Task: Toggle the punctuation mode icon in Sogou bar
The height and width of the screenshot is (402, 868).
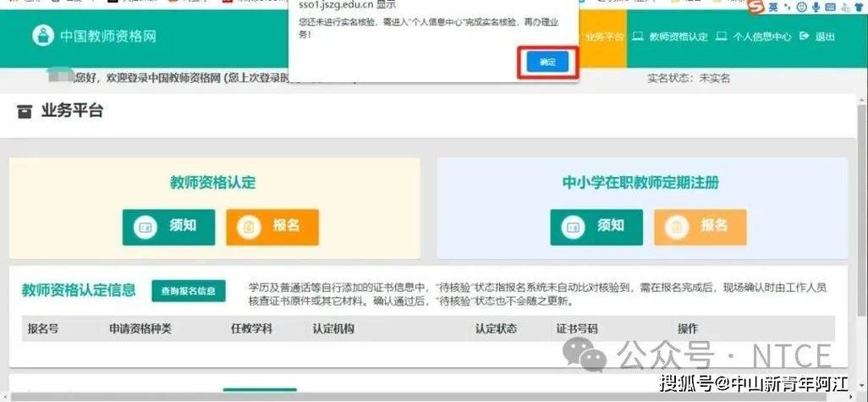Action: 788,8
